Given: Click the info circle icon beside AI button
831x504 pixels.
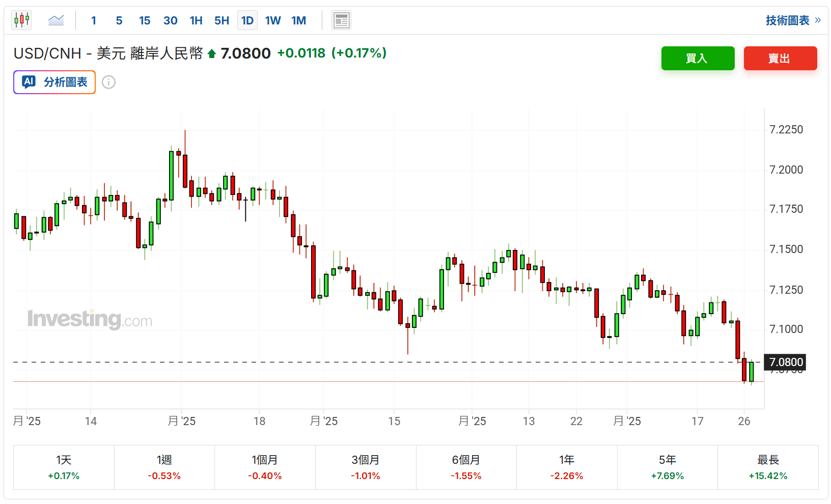Looking at the screenshot, I should pyautogui.click(x=108, y=82).
